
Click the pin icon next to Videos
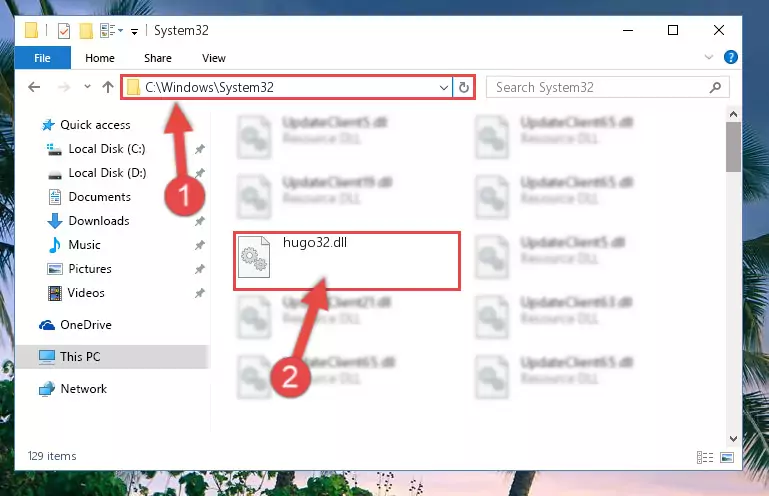coord(200,293)
